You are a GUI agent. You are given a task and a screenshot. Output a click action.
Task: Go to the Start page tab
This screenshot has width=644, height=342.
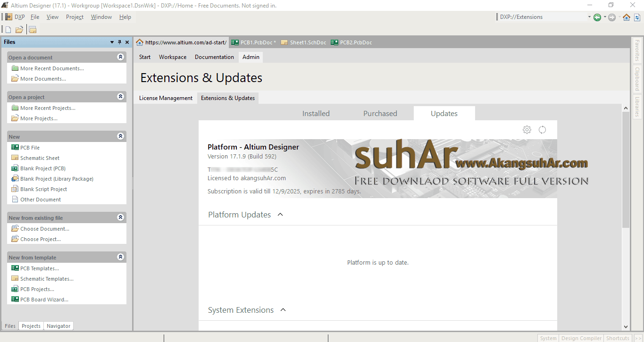pyautogui.click(x=145, y=57)
